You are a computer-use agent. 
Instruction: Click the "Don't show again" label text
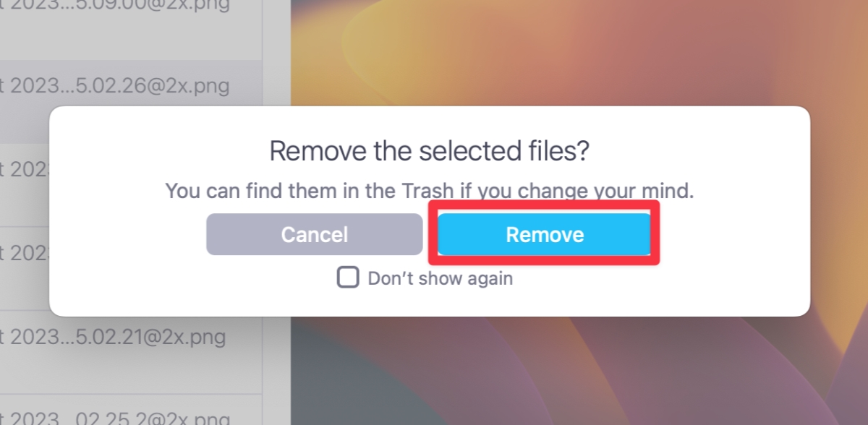click(x=440, y=279)
